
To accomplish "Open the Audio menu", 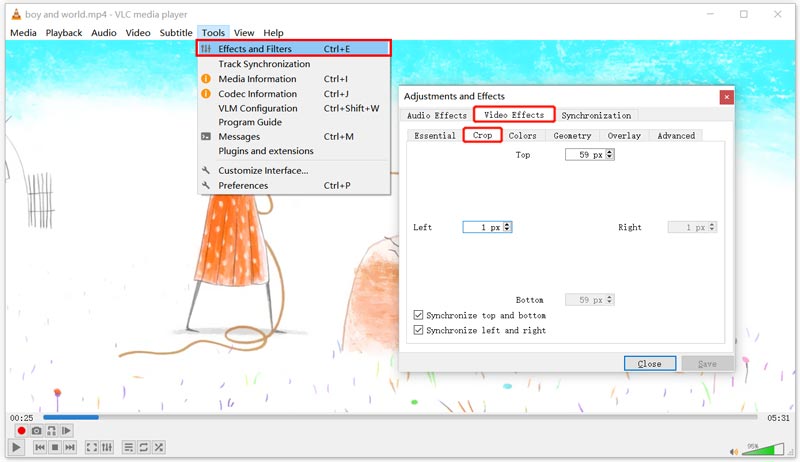I will pyautogui.click(x=104, y=33).
